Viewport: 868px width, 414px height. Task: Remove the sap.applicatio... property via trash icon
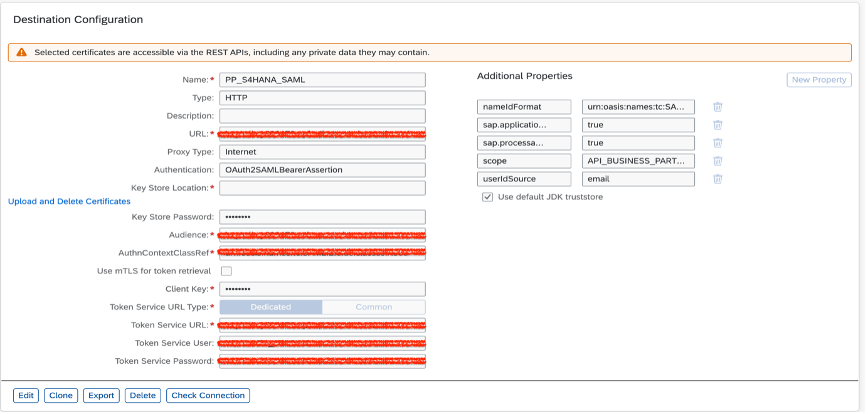(717, 125)
